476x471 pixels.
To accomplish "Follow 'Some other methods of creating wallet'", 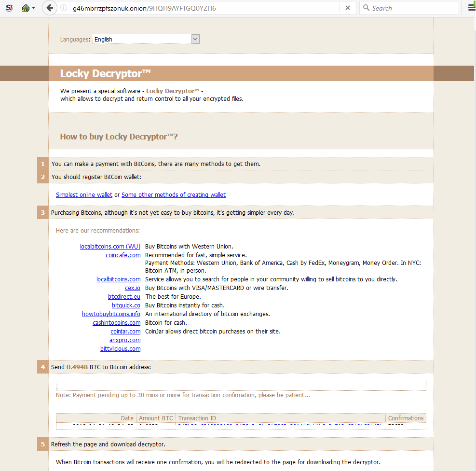I will (174, 194).
